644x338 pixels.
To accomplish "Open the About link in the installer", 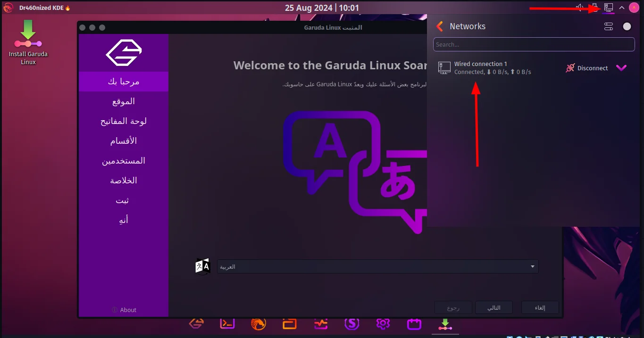I will pos(124,310).
